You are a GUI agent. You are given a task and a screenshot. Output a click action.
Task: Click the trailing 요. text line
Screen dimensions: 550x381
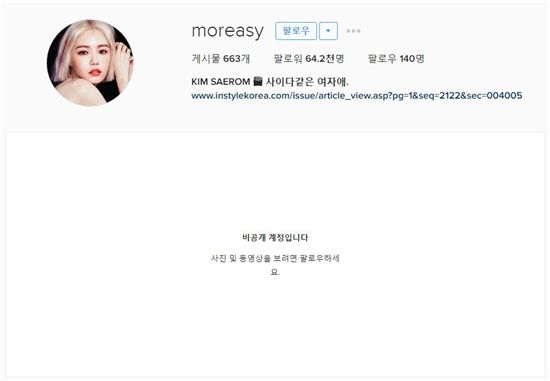275,272
